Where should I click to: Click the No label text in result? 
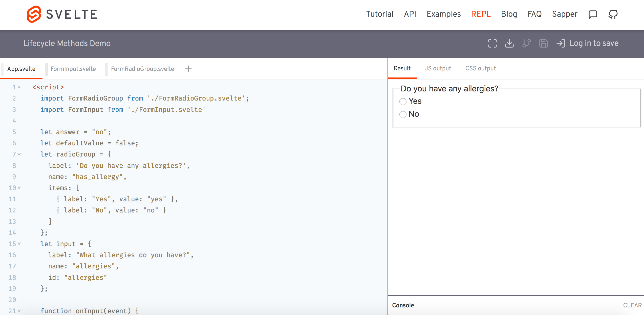[x=414, y=114]
